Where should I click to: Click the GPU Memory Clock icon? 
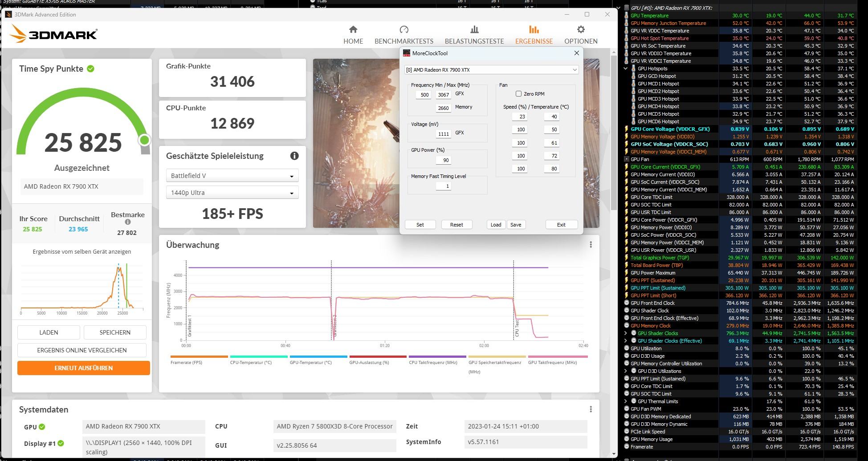(626, 326)
